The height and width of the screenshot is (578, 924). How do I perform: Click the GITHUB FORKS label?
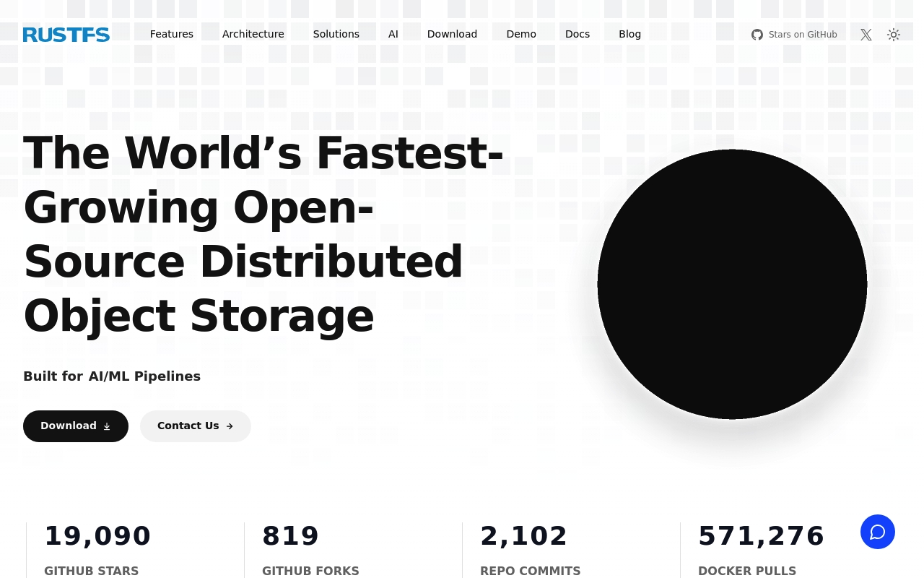click(310, 571)
